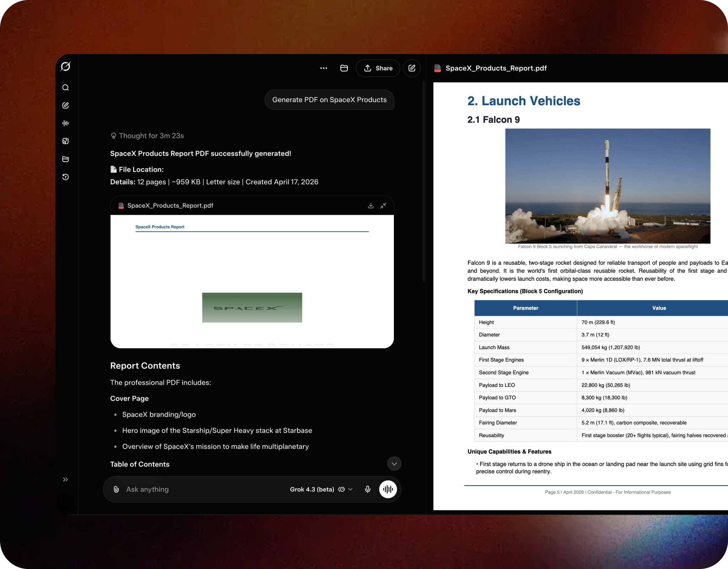Open the three-dot more options menu

(323, 68)
